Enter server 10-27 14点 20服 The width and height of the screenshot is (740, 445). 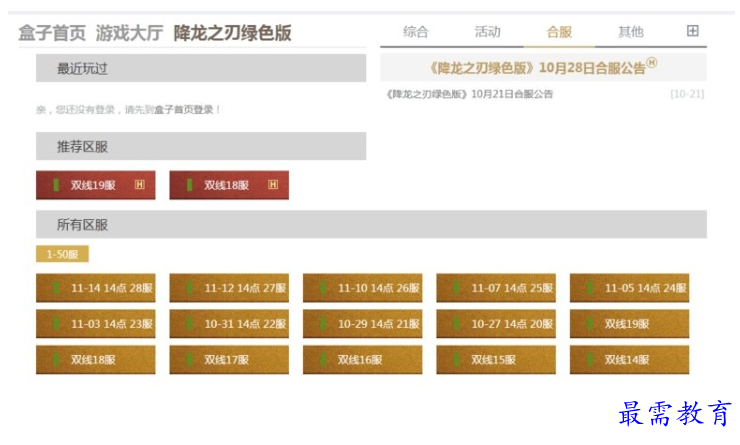point(496,324)
